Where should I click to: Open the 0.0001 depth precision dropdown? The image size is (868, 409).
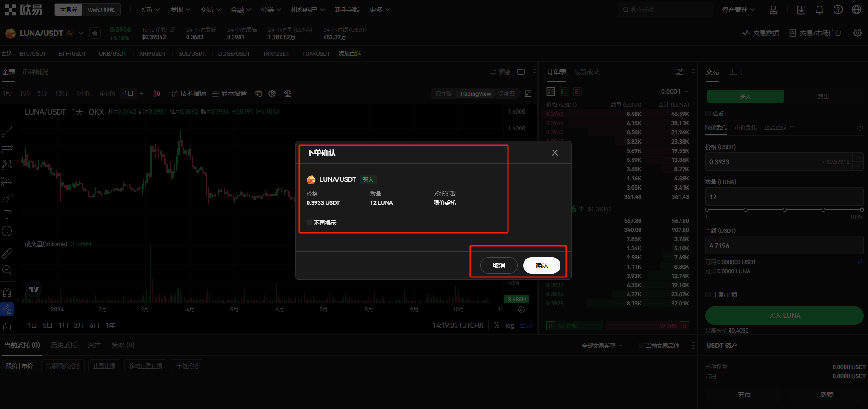point(674,92)
